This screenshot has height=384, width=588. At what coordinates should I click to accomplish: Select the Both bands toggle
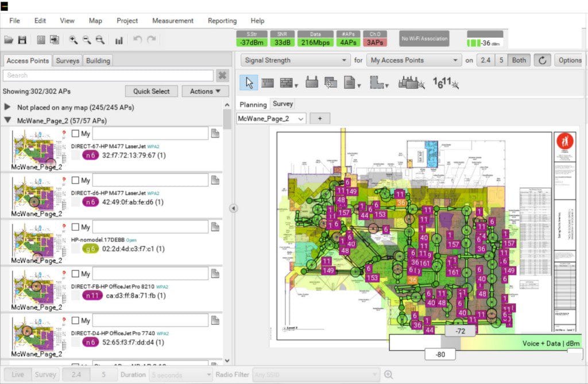519,60
